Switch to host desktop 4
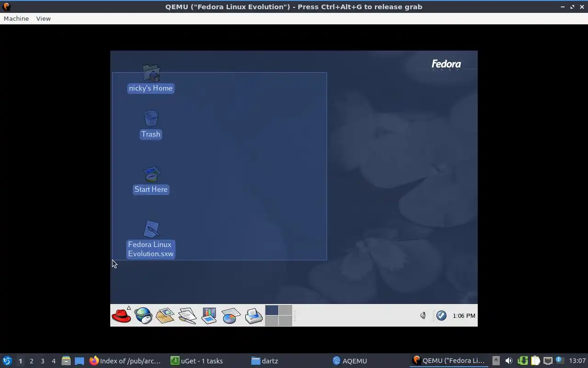Viewport: 588px width, 368px height. [x=53, y=361]
